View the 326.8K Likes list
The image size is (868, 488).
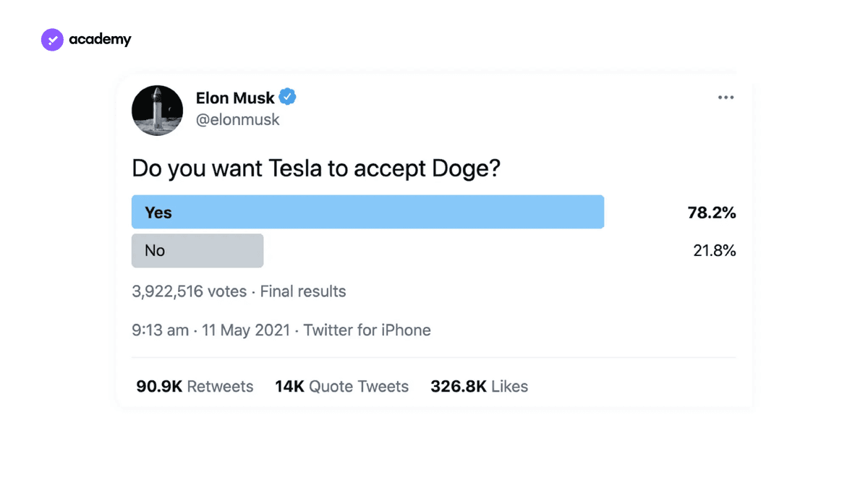[479, 387]
